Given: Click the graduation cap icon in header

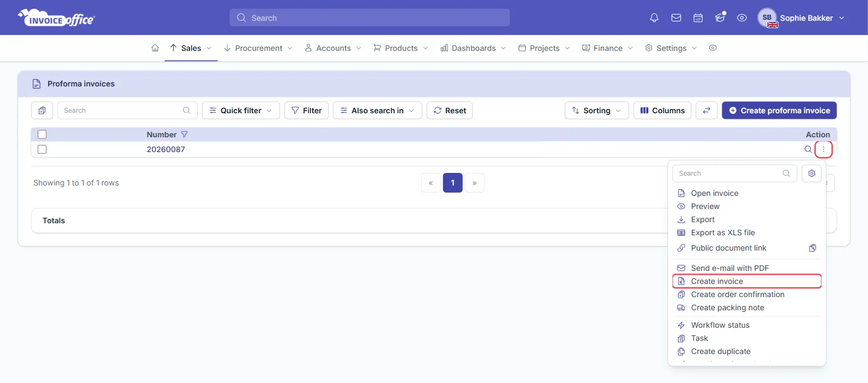Looking at the screenshot, I should 720,18.
